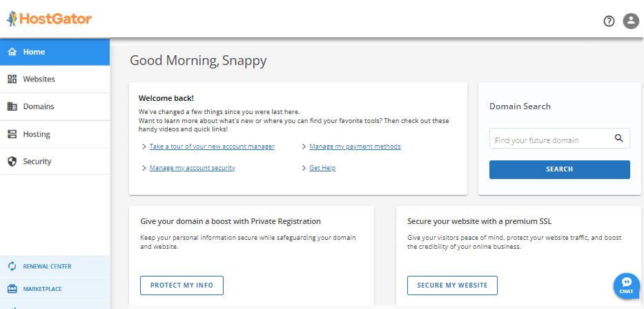The image size is (644, 309).
Task: Click SECURE MY WEBSITE button
Action: click(x=452, y=285)
